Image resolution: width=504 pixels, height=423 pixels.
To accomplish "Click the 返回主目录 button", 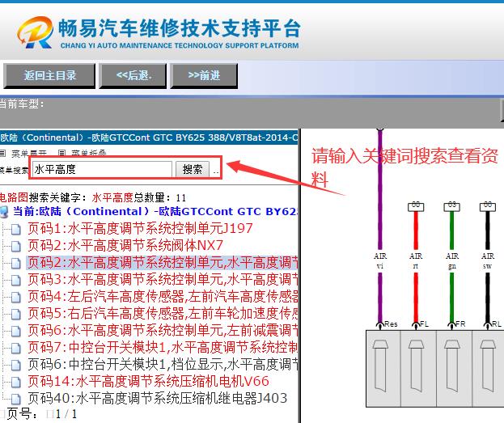I will [49, 76].
